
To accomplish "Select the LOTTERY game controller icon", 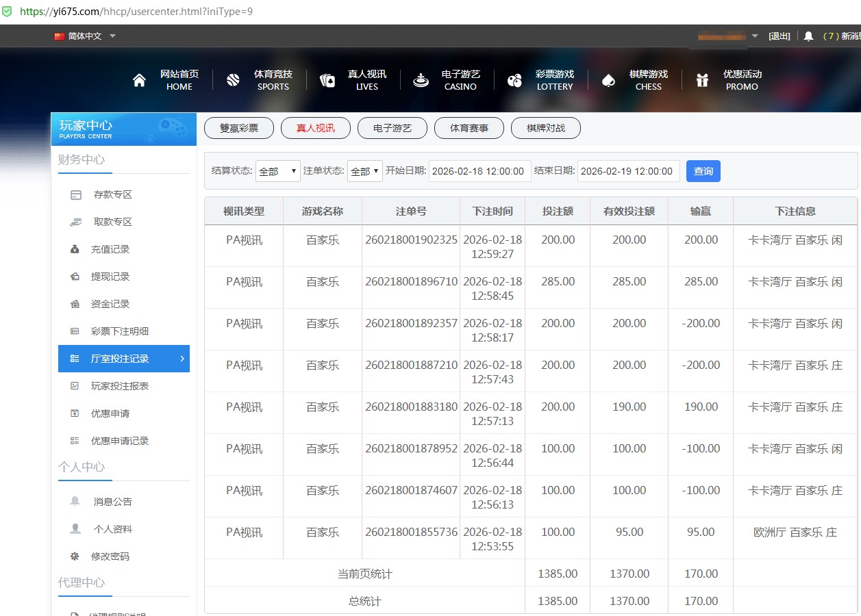I will [x=514, y=79].
